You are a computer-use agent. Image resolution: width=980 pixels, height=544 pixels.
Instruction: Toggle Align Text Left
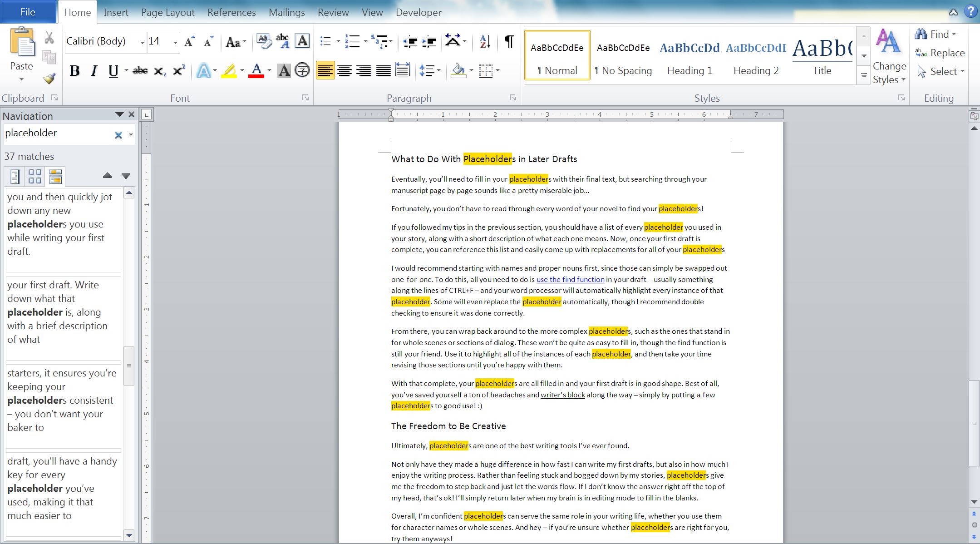pos(325,70)
